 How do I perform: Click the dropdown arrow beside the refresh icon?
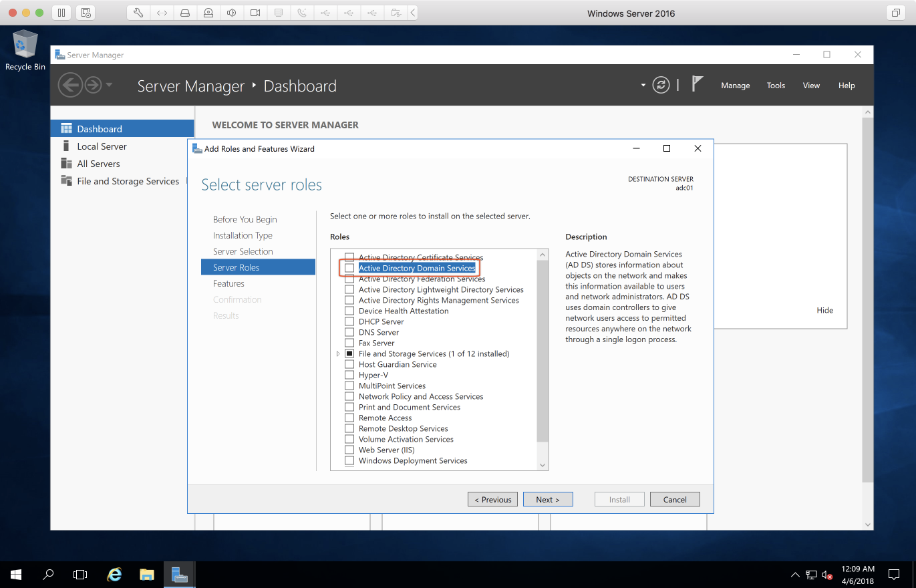643,86
